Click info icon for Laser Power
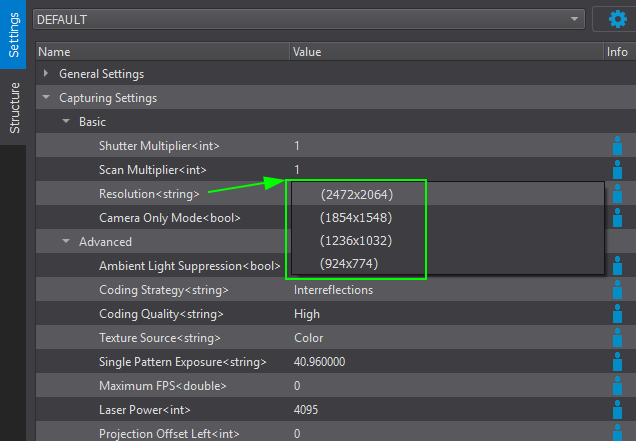This screenshot has width=636, height=441. pyautogui.click(x=617, y=410)
